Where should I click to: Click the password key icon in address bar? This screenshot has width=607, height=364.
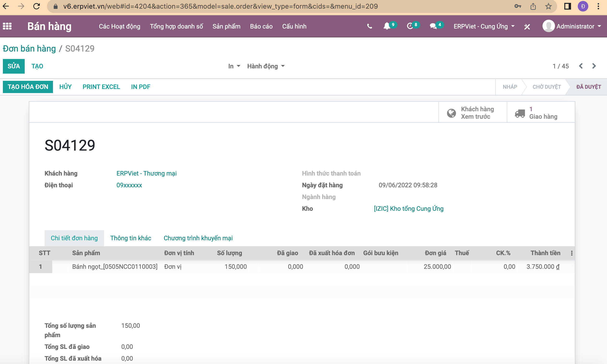pyautogui.click(x=518, y=6)
